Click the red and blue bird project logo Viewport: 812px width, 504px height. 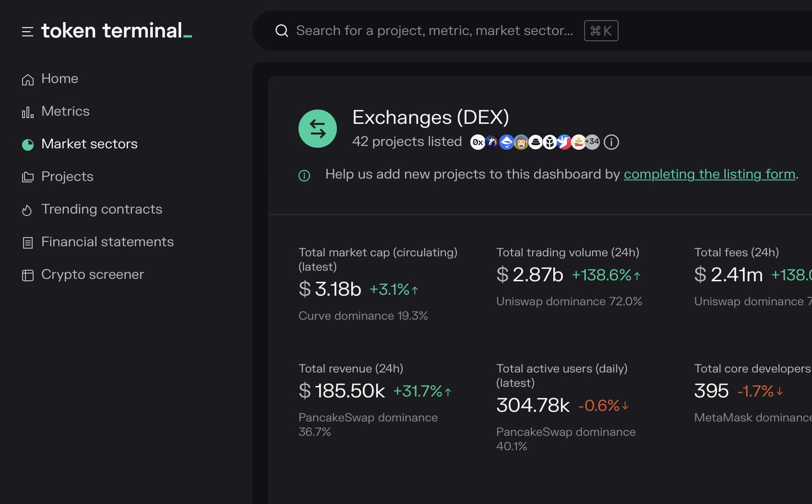(564, 142)
